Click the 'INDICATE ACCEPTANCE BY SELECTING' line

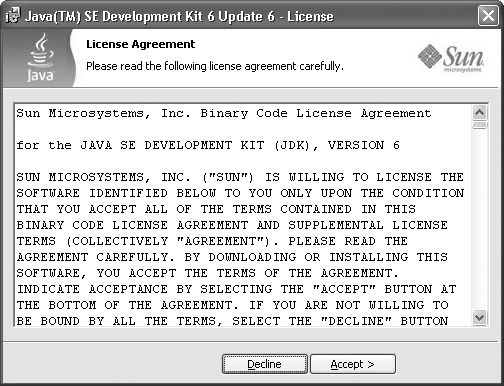tap(236, 289)
